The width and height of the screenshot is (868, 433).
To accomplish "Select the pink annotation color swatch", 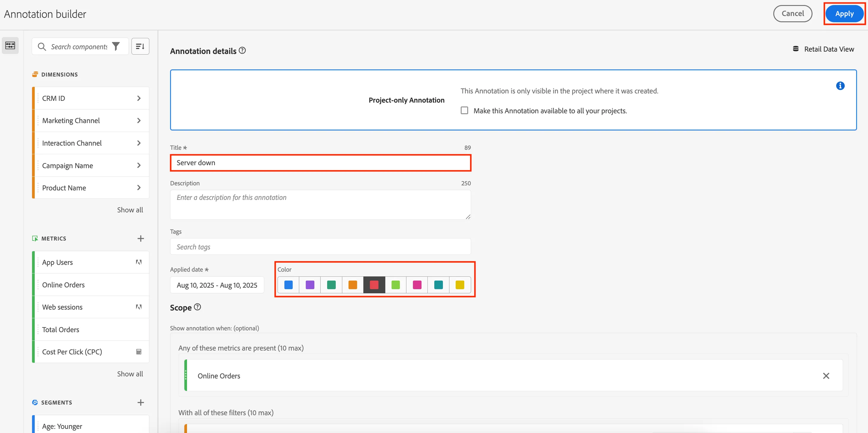I will (x=417, y=285).
